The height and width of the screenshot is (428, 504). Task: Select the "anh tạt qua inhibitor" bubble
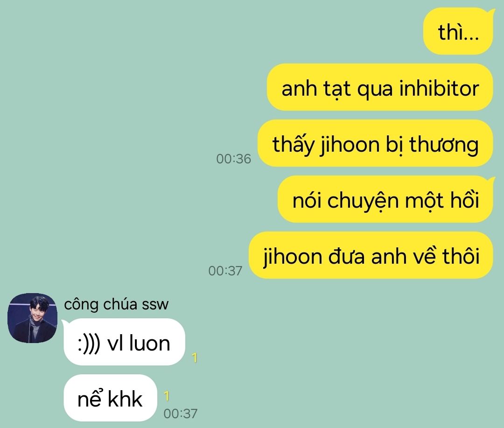379,87
